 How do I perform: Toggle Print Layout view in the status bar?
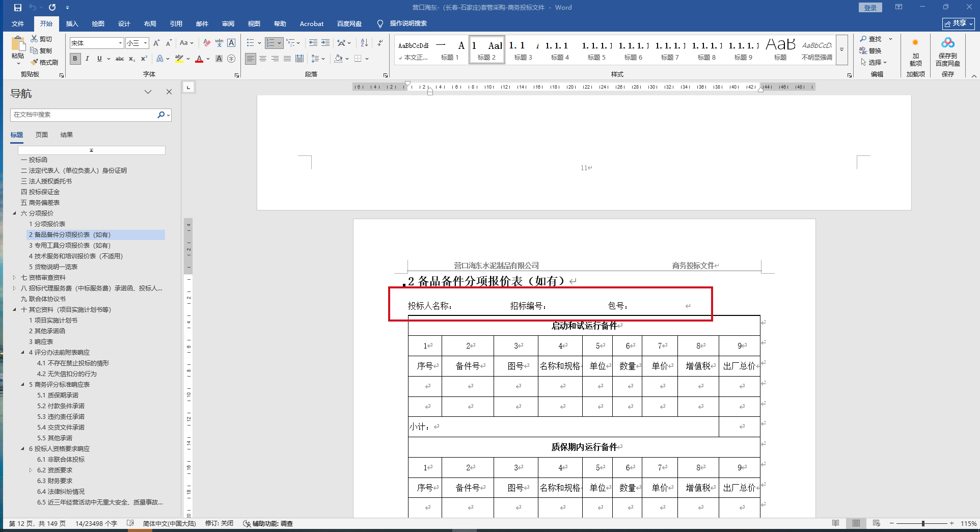pos(856,523)
